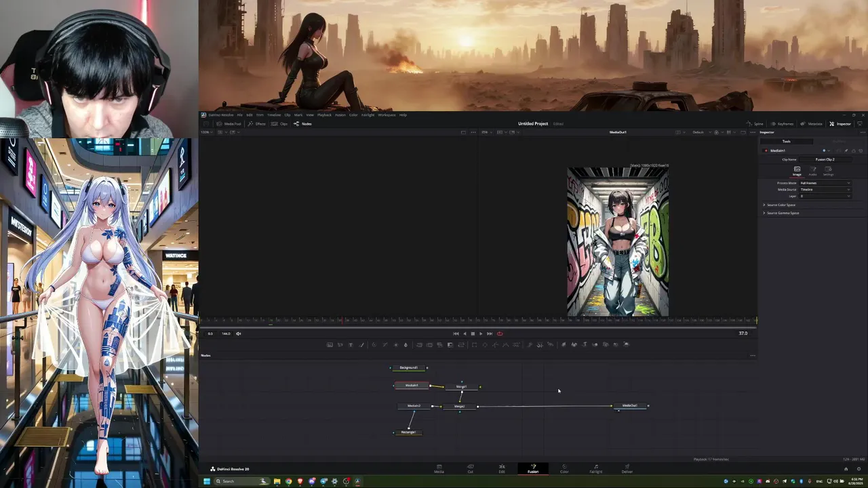This screenshot has width=868, height=488.
Task: Add a Brightness Contrast tool
Action: tap(396, 344)
